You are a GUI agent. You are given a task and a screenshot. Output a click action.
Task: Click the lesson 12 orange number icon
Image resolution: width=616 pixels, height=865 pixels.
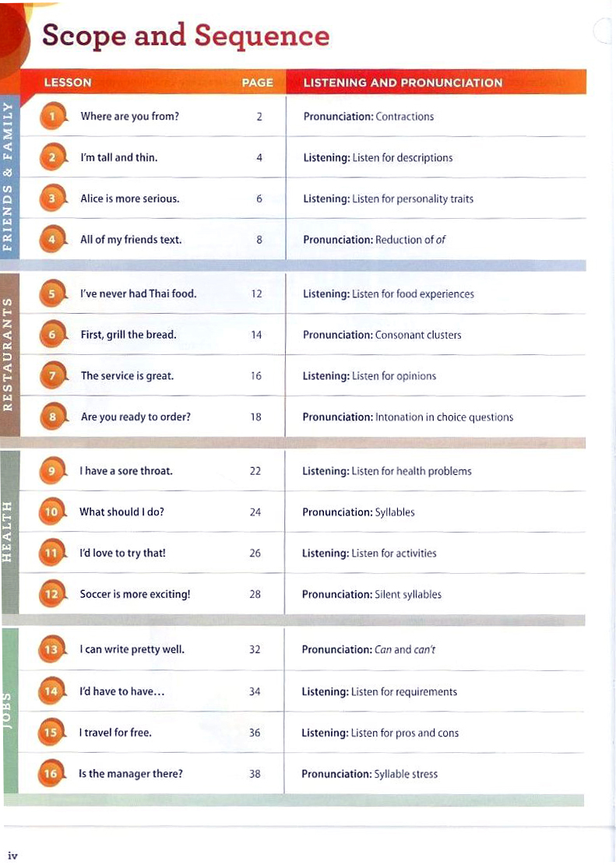(x=51, y=595)
